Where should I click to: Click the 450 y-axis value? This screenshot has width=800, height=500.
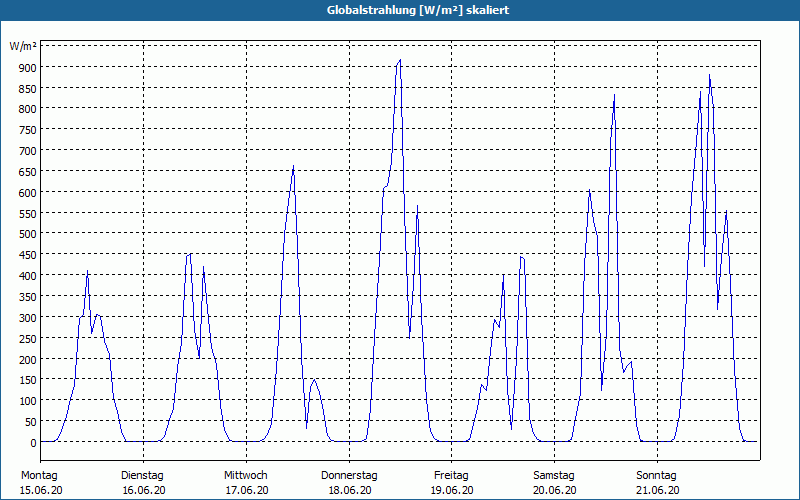click(x=28, y=255)
